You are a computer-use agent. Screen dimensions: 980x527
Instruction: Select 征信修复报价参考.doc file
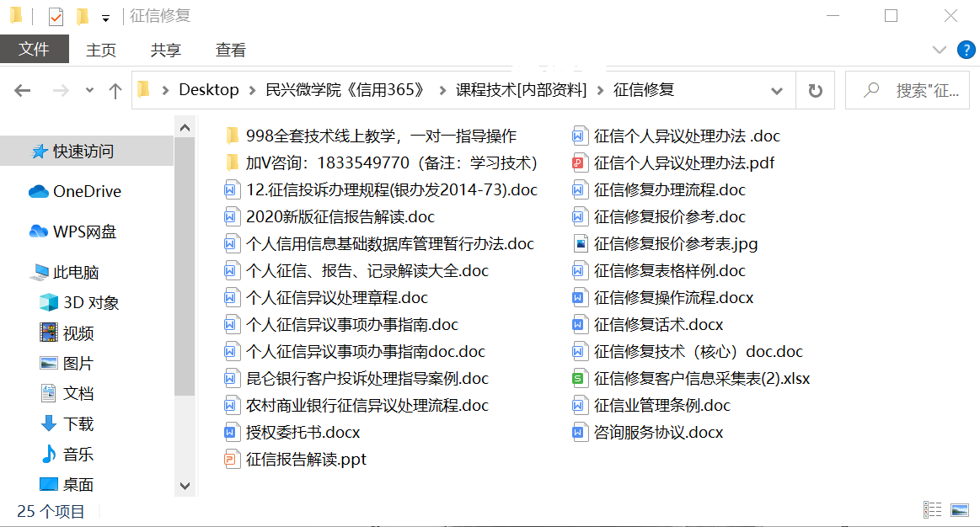click(x=659, y=216)
